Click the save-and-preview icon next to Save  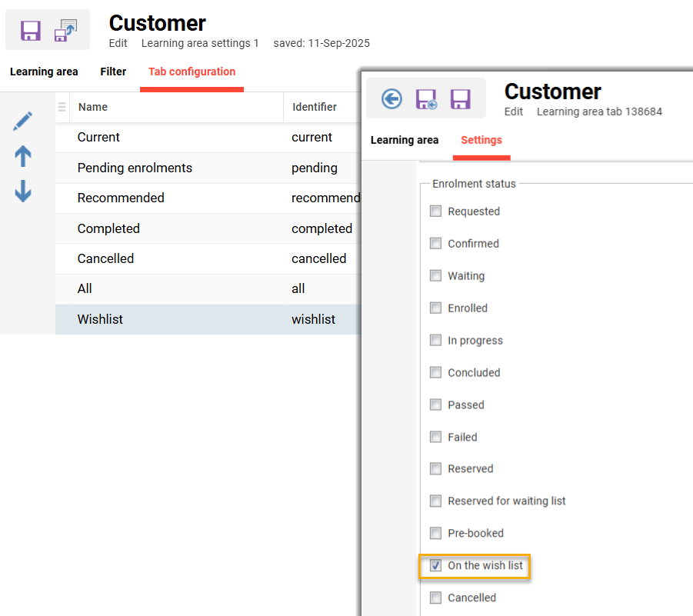point(66,30)
